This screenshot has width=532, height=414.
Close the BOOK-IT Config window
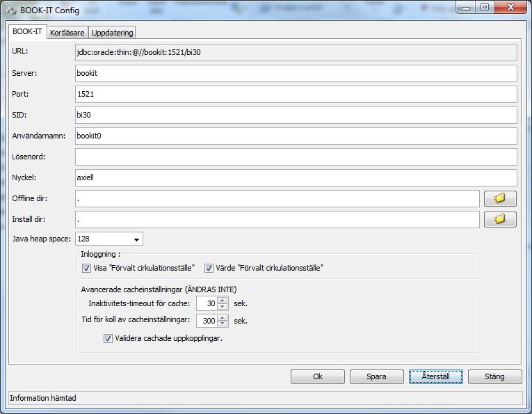coord(510,8)
